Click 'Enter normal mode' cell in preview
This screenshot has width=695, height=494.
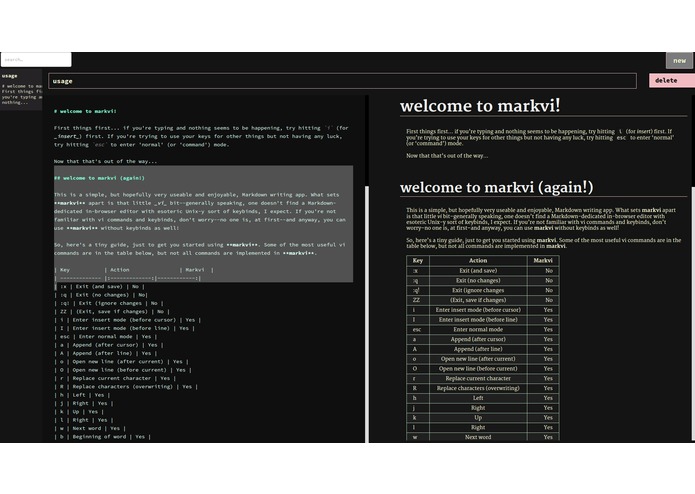pyautogui.click(x=478, y=330)
